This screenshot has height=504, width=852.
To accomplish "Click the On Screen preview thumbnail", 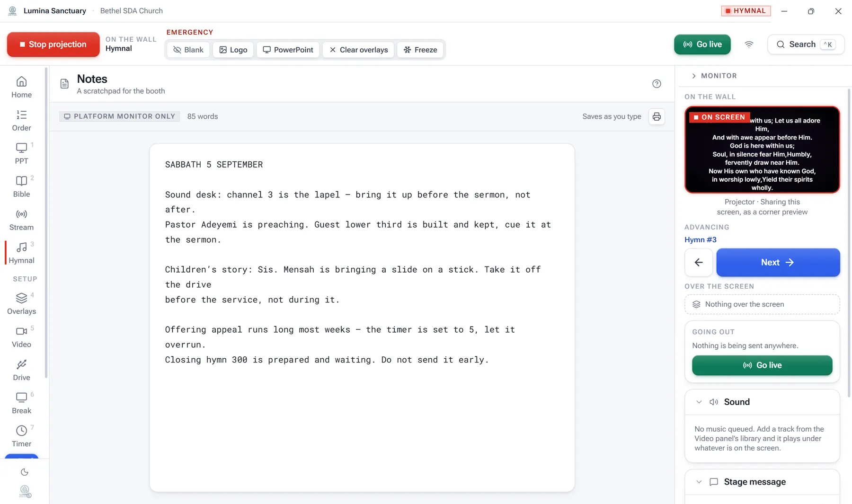I will coord(762,150).
